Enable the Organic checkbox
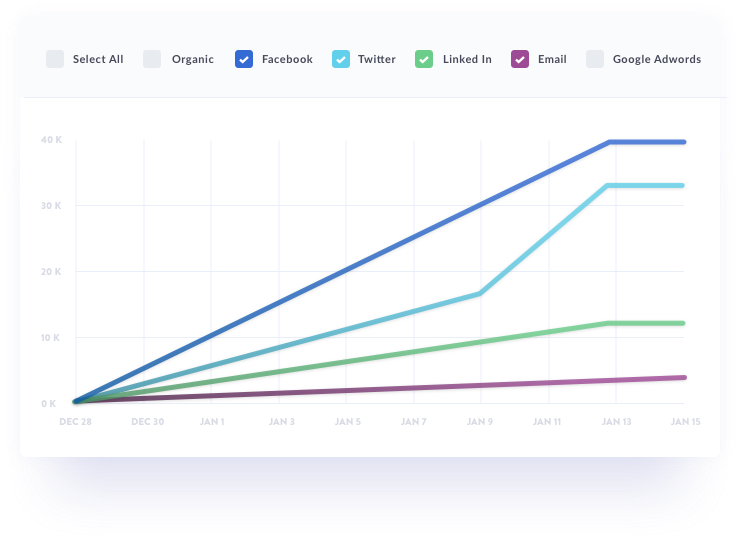The height and width of the screenshot is (543, 738). [152, 59]
